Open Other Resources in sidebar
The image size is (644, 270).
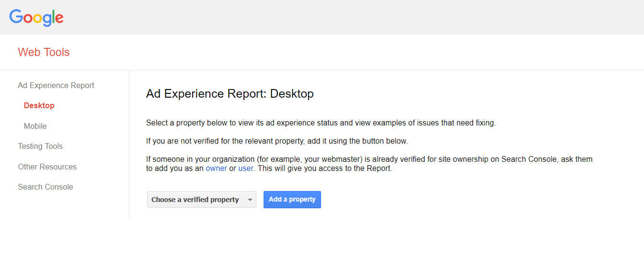(47, 167)
